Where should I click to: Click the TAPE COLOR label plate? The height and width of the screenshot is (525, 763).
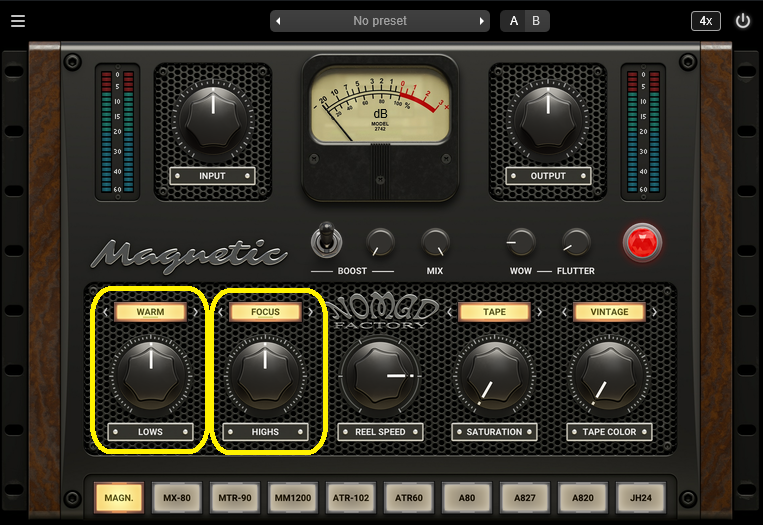[x=609, y=432]
